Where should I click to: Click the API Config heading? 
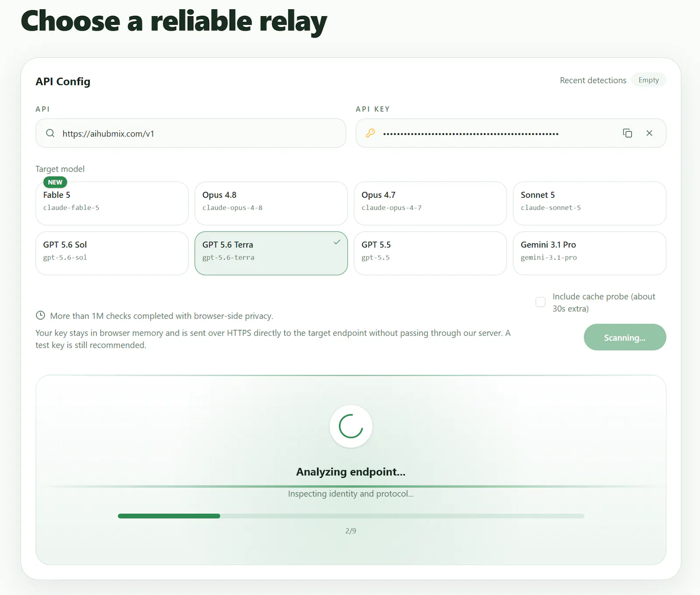63,81
